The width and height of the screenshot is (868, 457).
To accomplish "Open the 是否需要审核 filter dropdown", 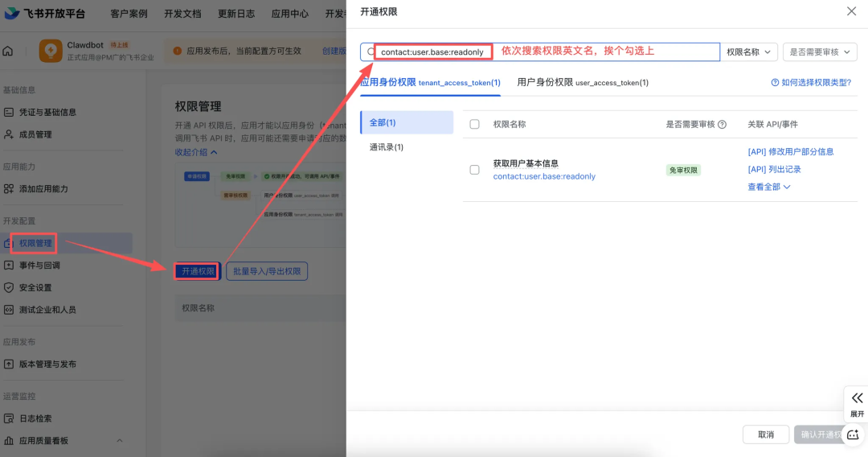I will [820, 51].
